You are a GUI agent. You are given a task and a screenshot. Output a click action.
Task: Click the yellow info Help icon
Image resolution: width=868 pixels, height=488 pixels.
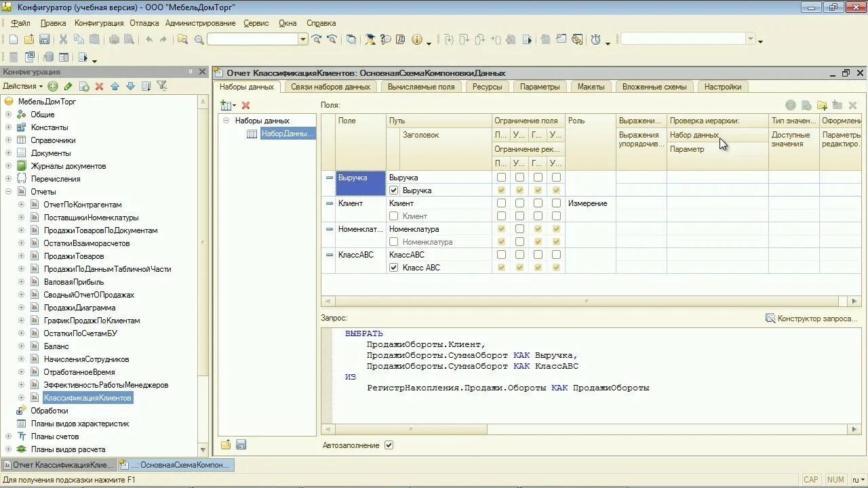[417, 40]
